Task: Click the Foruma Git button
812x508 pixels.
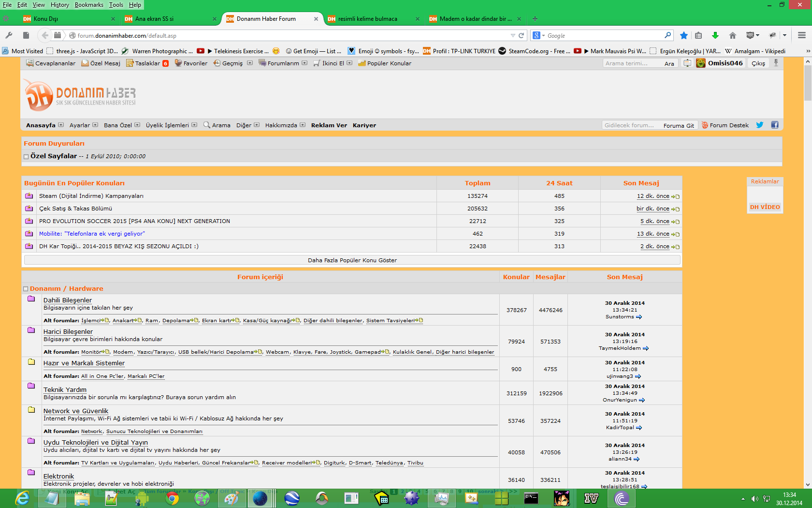Action: (679, 125)
